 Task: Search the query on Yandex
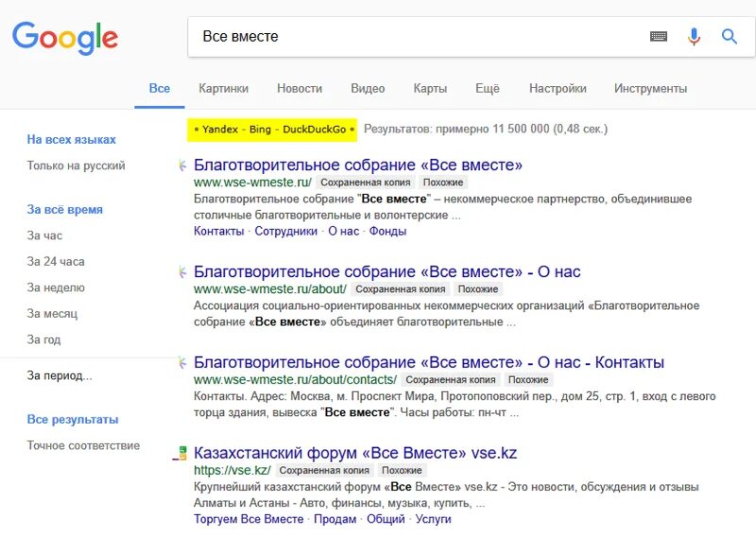[x=220, y=130]
